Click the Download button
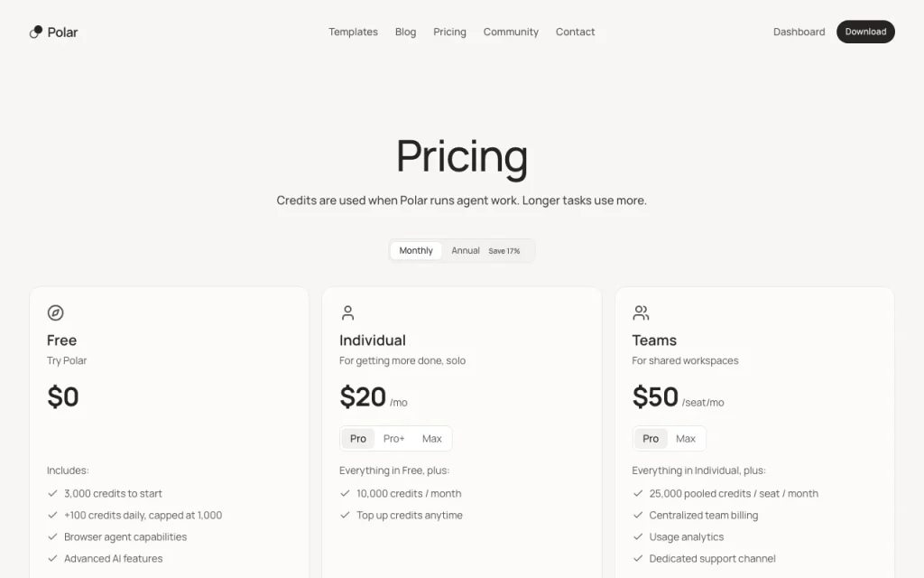Viewport: 924px width, 578px height. [865, 32]
